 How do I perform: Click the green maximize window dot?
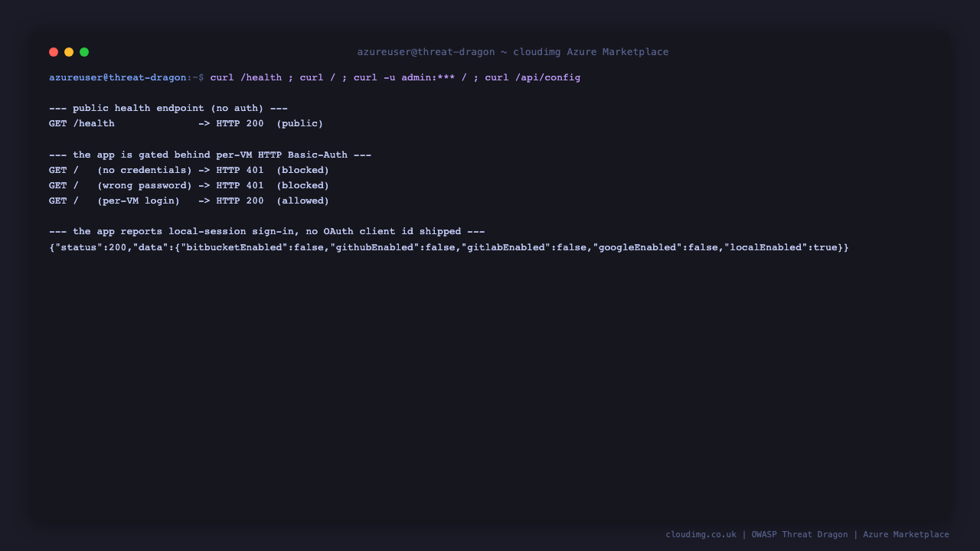(x=84, y=52)
